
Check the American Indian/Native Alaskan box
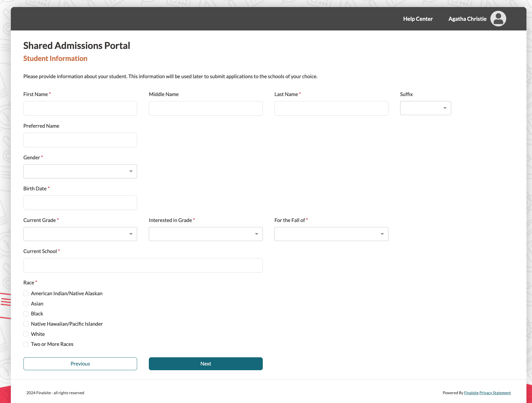(x=26, y=293)
